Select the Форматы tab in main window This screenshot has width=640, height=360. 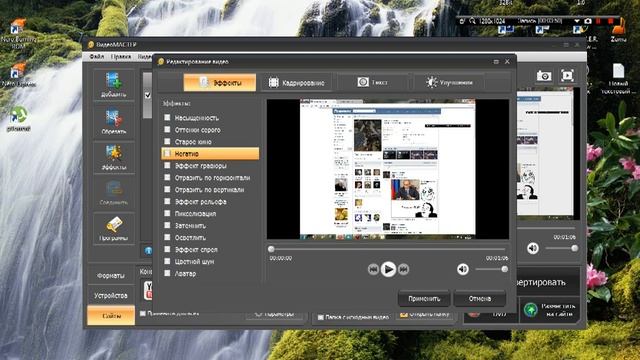click(x=111, y=276)
